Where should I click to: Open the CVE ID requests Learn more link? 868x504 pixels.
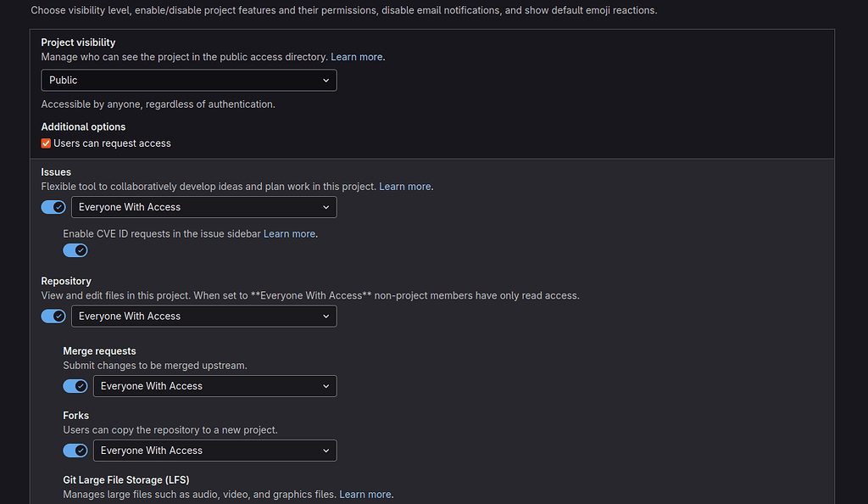[x=289, y=233]
